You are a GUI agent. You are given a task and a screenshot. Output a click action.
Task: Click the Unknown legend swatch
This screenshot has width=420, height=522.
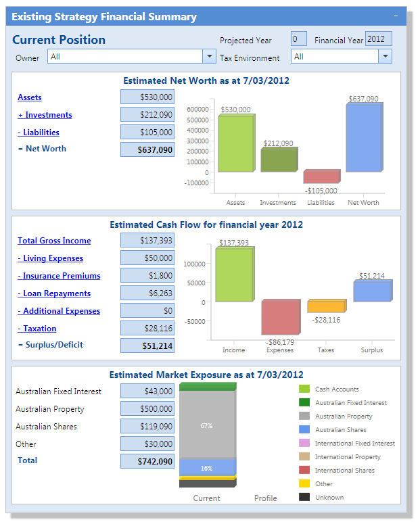(304, 497)
